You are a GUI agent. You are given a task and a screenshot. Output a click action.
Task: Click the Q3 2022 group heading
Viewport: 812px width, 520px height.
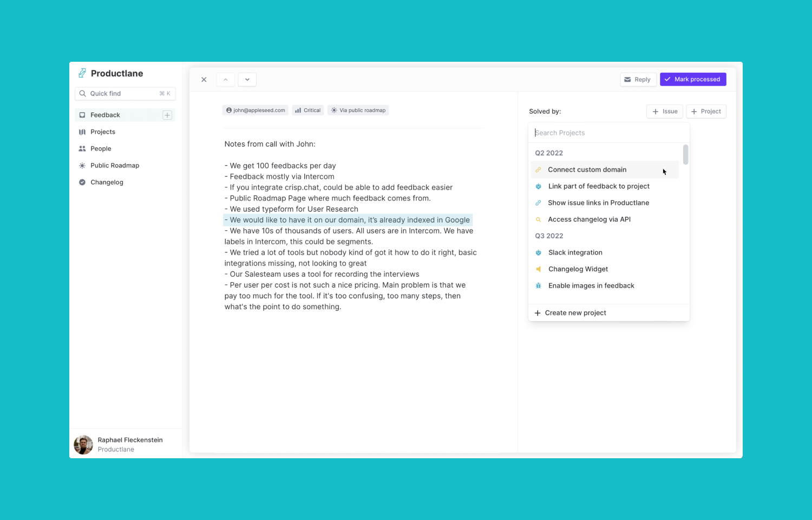(x=549, y=236)
